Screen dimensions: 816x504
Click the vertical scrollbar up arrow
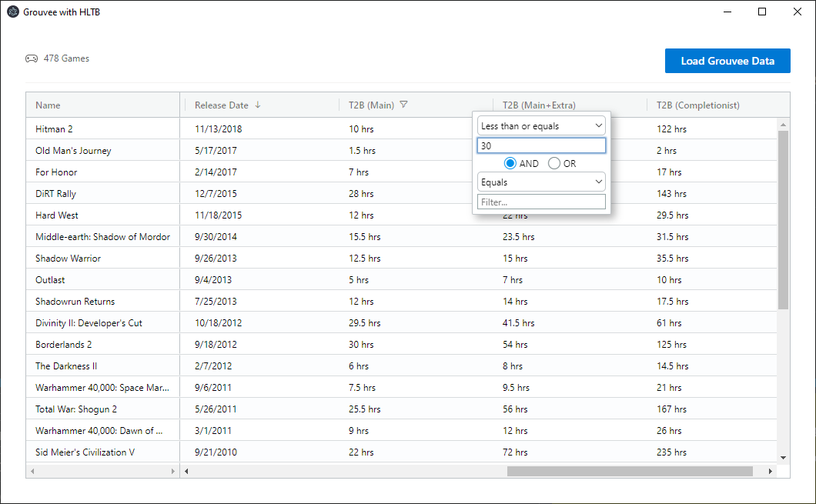783,125
